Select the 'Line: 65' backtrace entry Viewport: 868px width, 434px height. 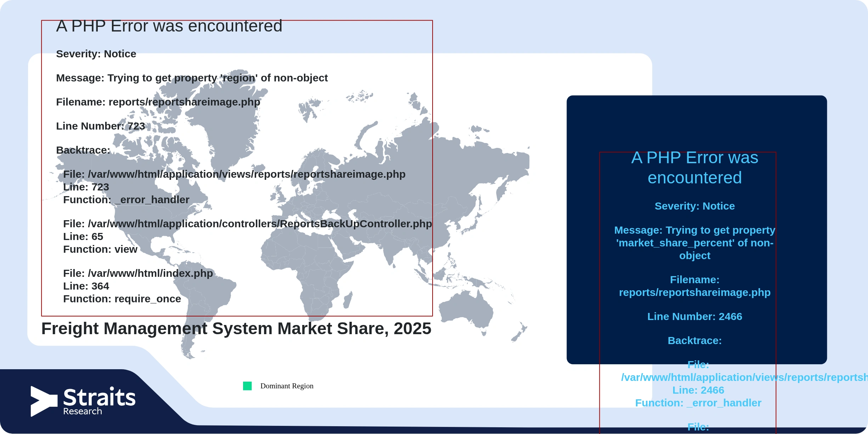83,236
